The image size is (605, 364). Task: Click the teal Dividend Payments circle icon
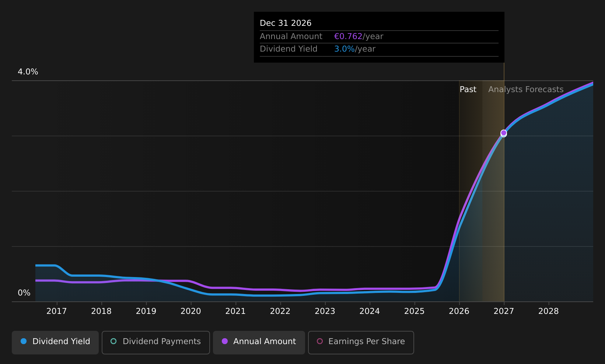pos(113,341)
